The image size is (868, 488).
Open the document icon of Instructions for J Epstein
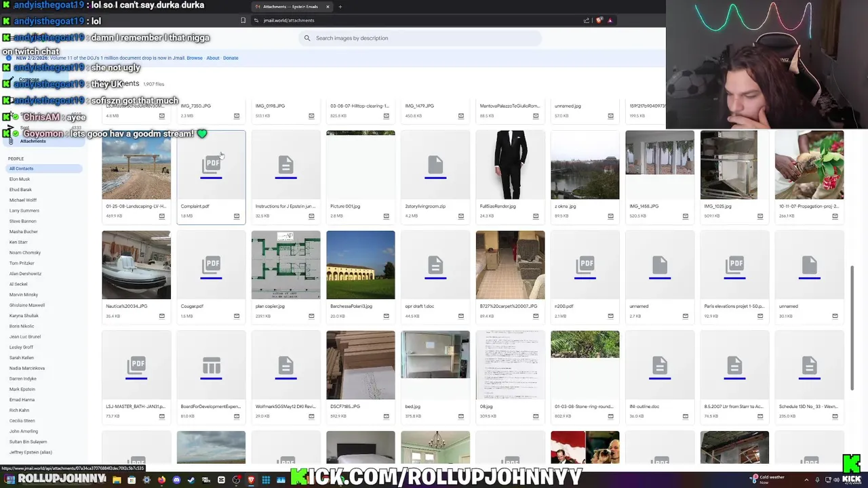[286, 165]
